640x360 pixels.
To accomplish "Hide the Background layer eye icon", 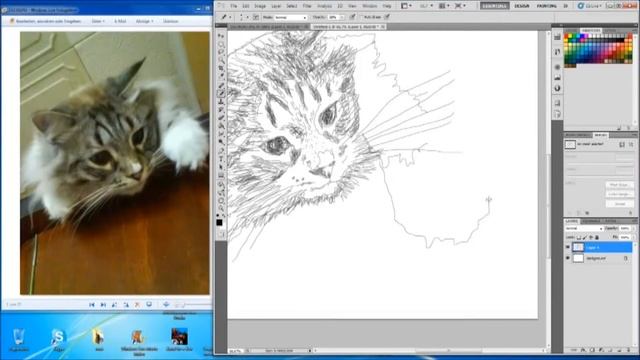I will pyautogui.click(x=568, y=258).
